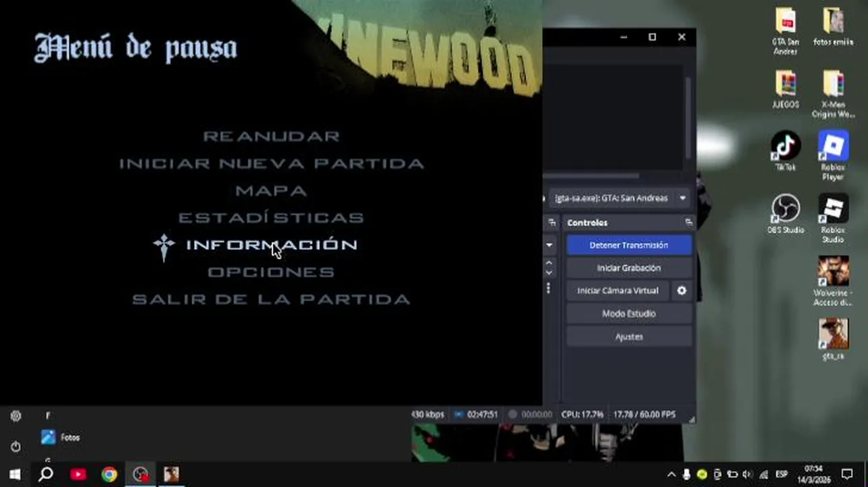Viewport: 868px width, 487px height.
Task: Open virtual camera settings gear in OBS
Action: click(x=681, y=290)
